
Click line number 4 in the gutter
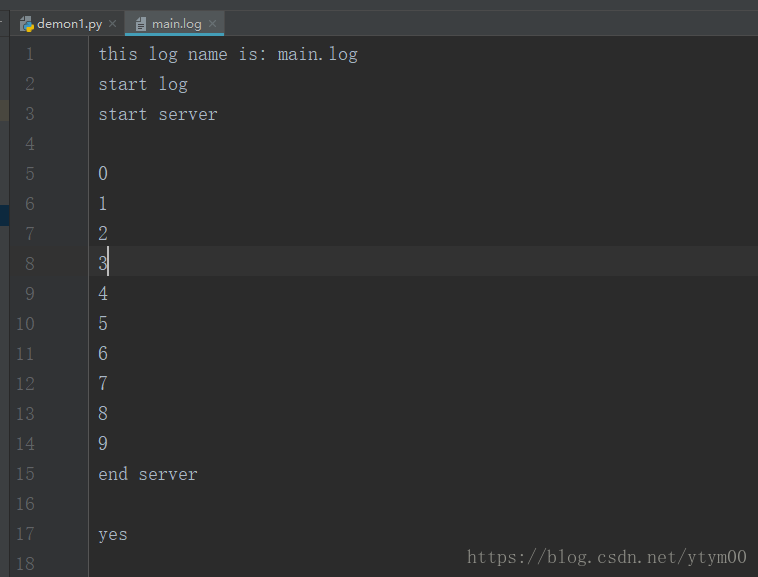tap(30, 144)
